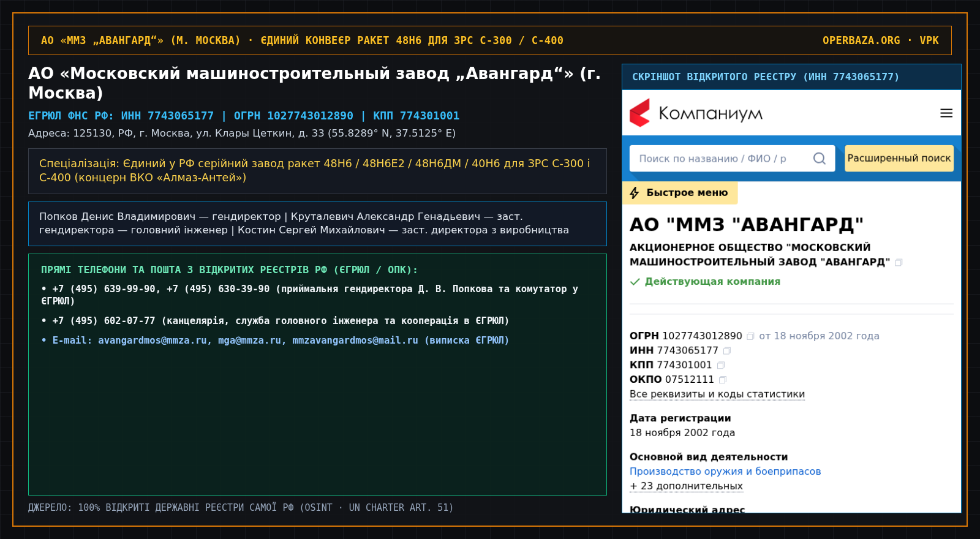Screen dimensions: 980x539
Task: Select the АО "ММЗ "АВАНГАРД" heading
Action: 747,225
